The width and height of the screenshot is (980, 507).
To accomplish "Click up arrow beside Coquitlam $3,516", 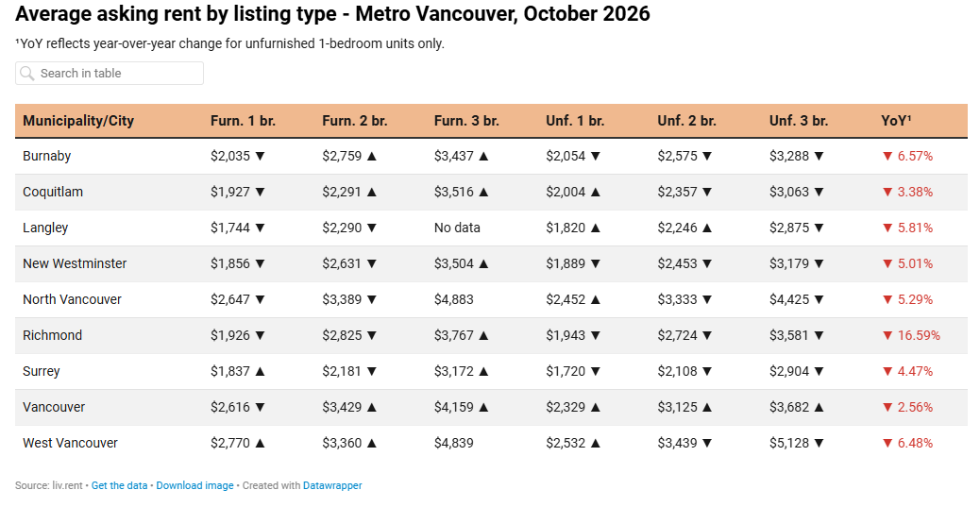I will [483, 192].
